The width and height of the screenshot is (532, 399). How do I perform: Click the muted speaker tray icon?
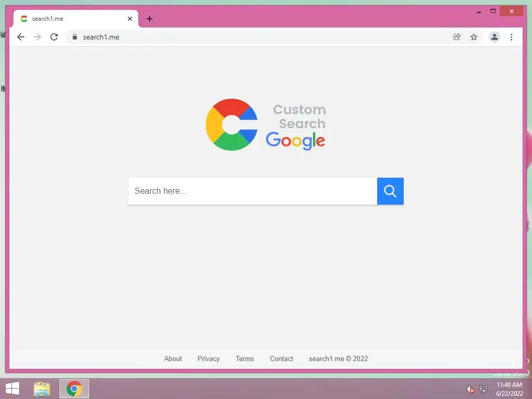[x=470, y=389]
